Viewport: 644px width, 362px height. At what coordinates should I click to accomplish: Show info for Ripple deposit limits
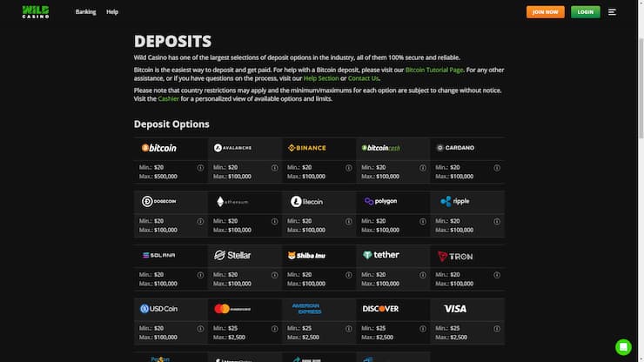coord(497,222)
